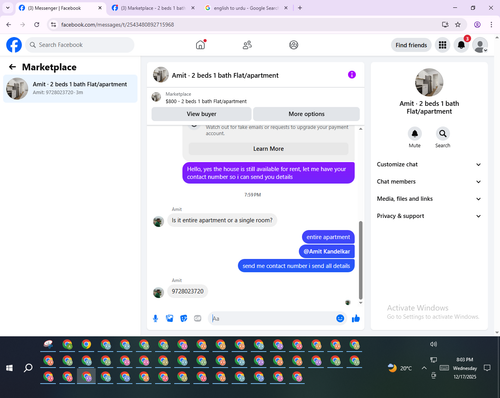Screen dimensions: 500x398
Task: Expand Privacy & support section
Action: click(429, 216)
